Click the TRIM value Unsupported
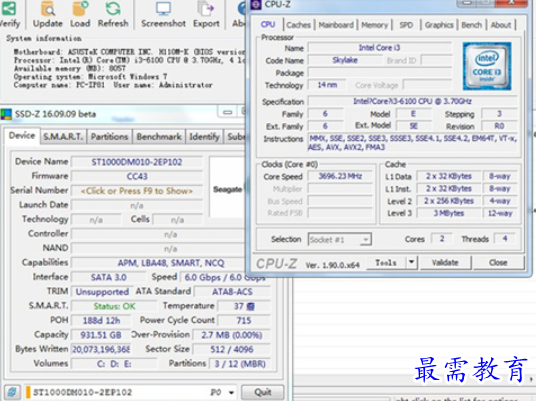 [102, 292]
